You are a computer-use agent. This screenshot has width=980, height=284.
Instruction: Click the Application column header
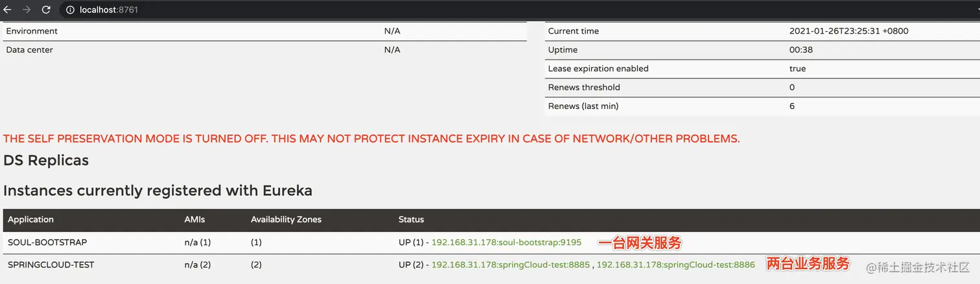point(30,220)
